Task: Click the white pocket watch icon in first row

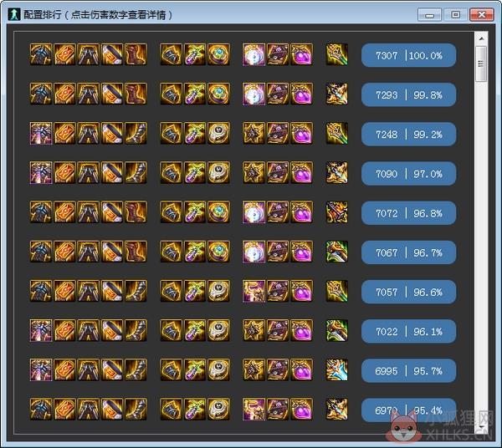Action: click(254, 54)
